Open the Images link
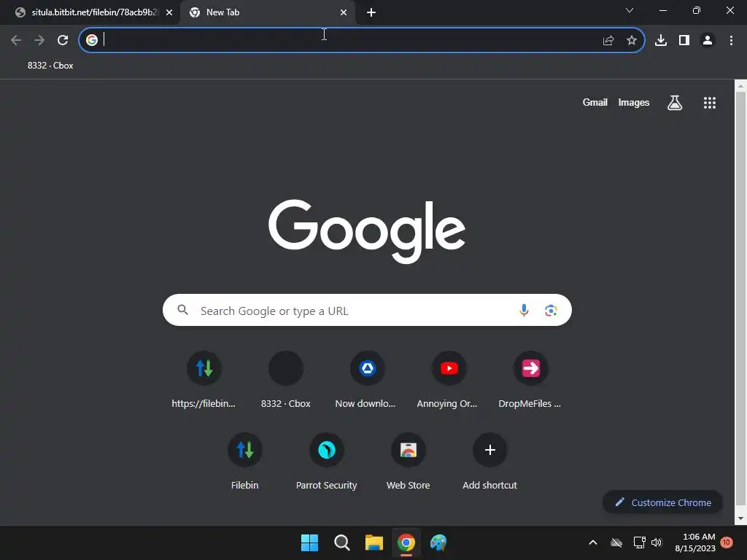This screenshot has height=560, width=747. [x=634, y=102]
